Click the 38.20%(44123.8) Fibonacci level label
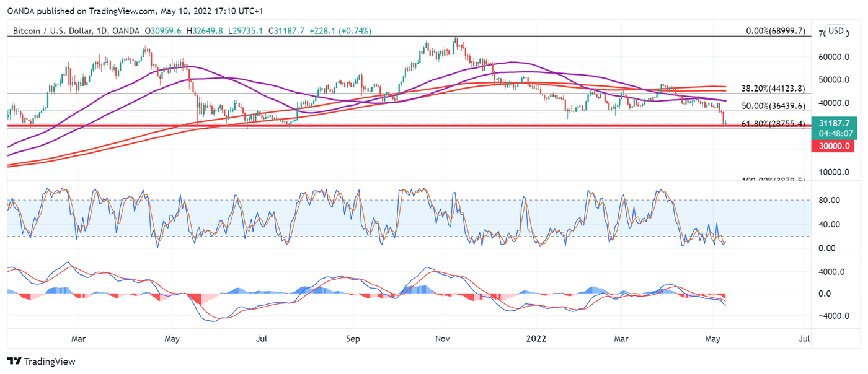This screenshot has width=868, height=374. (774, 89)
